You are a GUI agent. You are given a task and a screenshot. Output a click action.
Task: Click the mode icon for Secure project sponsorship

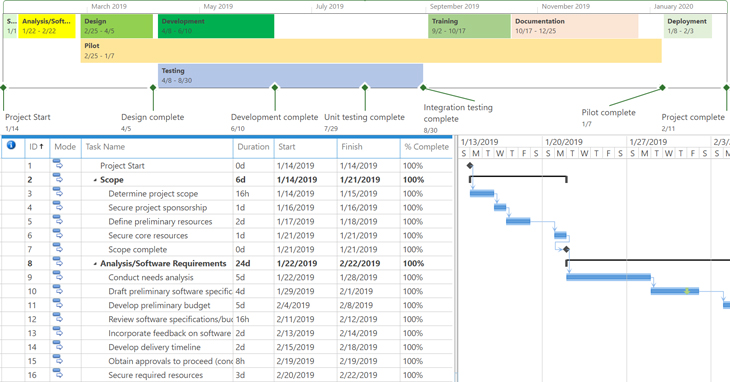[58, 206]
